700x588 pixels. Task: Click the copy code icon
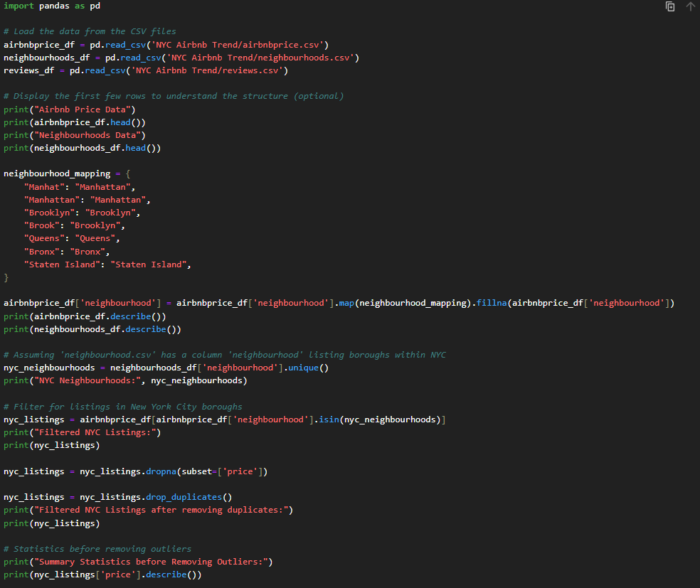point(669,6)
